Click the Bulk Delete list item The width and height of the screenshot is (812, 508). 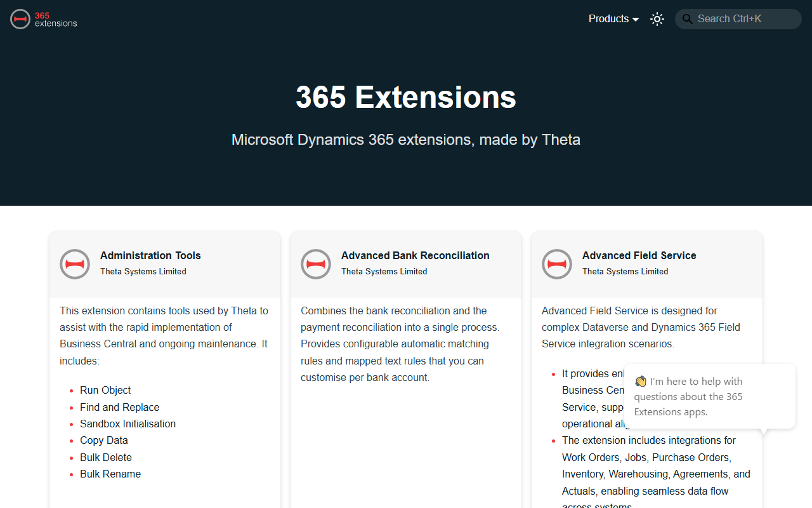click(x=106, y=457)
